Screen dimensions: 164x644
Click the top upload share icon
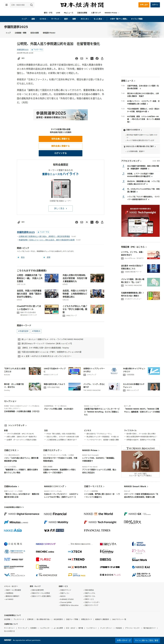tap(102, 58)
